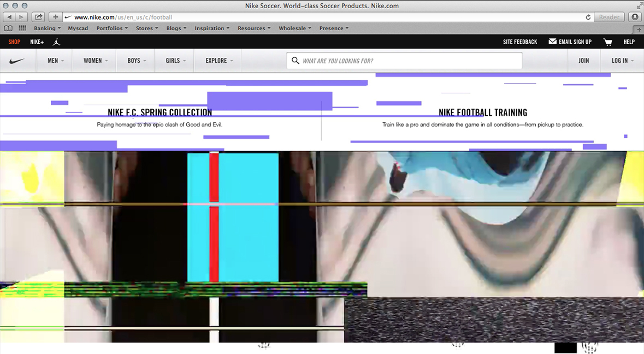This screenshot has height=354, width=644.
Task: Open the MEN menu
Action: [56, 61]
